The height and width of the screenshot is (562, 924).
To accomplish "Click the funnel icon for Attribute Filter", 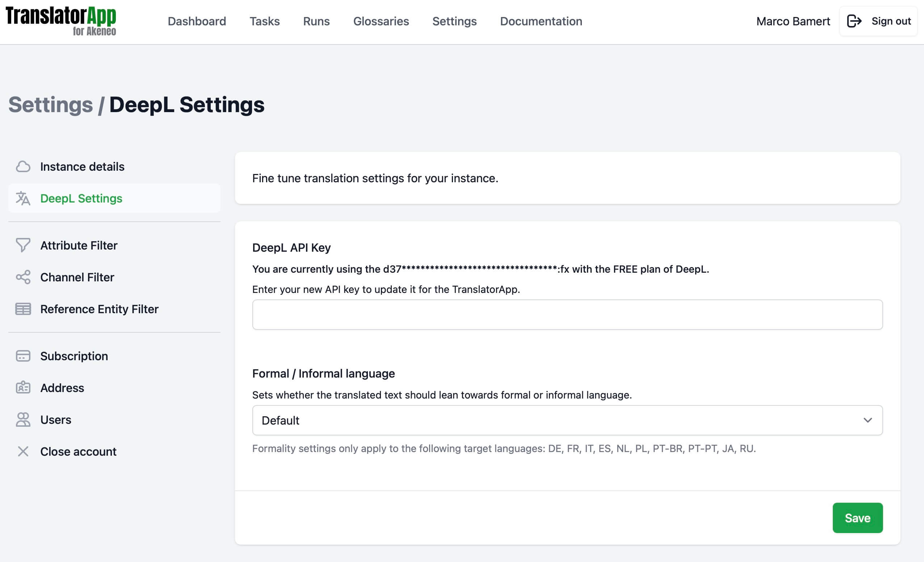I will pyautogui.click(x=23, y=246).
